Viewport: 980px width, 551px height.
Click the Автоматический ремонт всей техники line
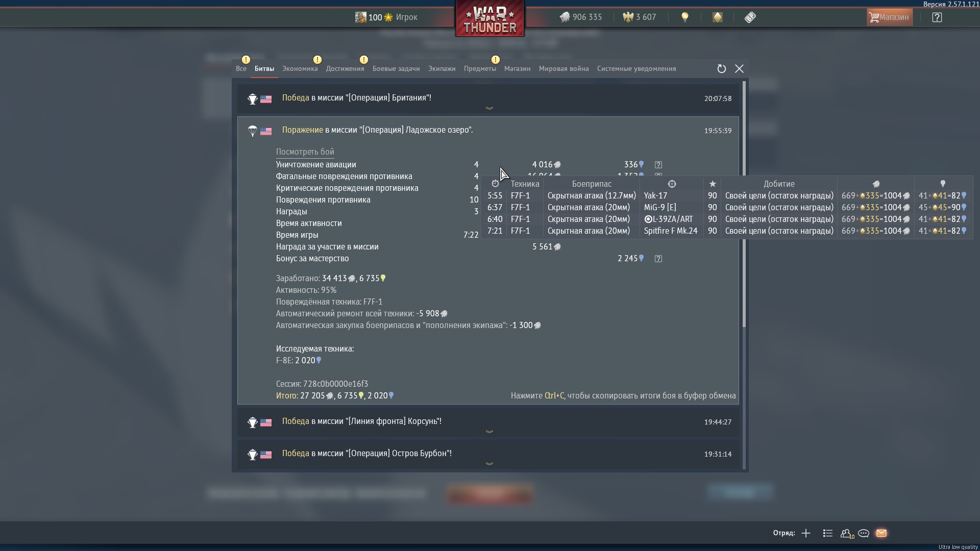coord(362,314)
